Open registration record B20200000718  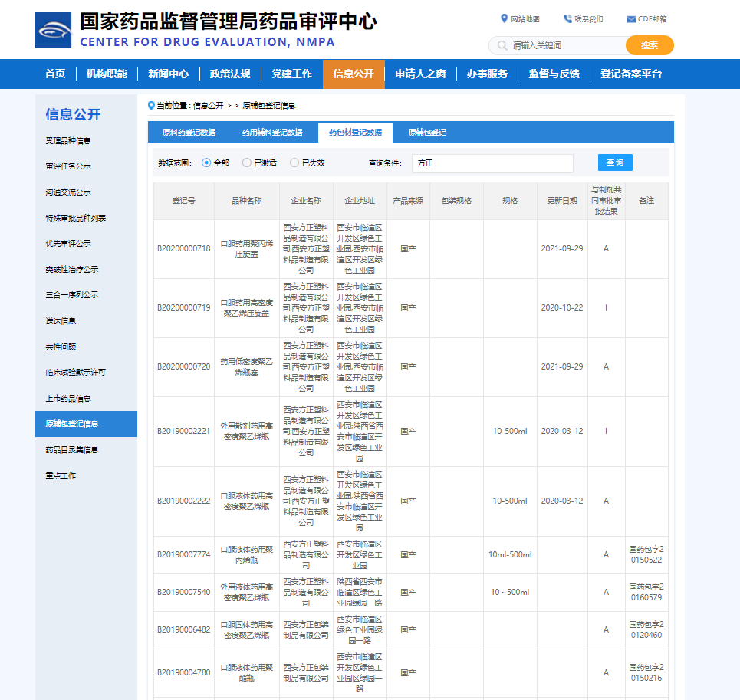coord(183,248)
